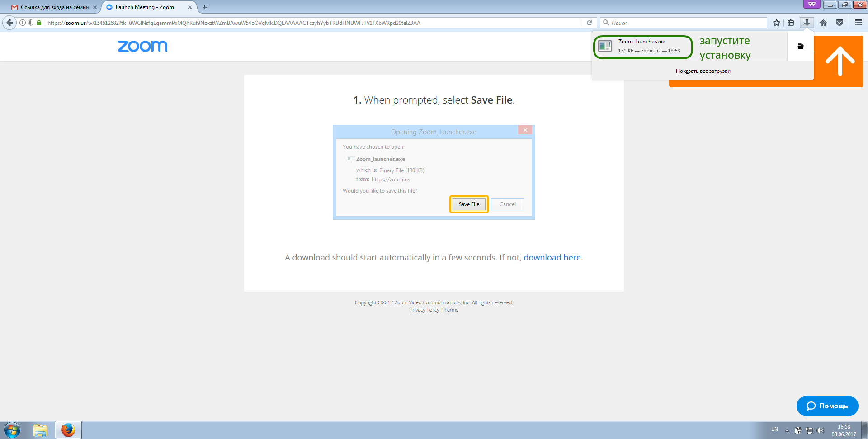This screenshot has width=868, height=439.
Task: Click the Zoom logo
Action: click(142, 46)
